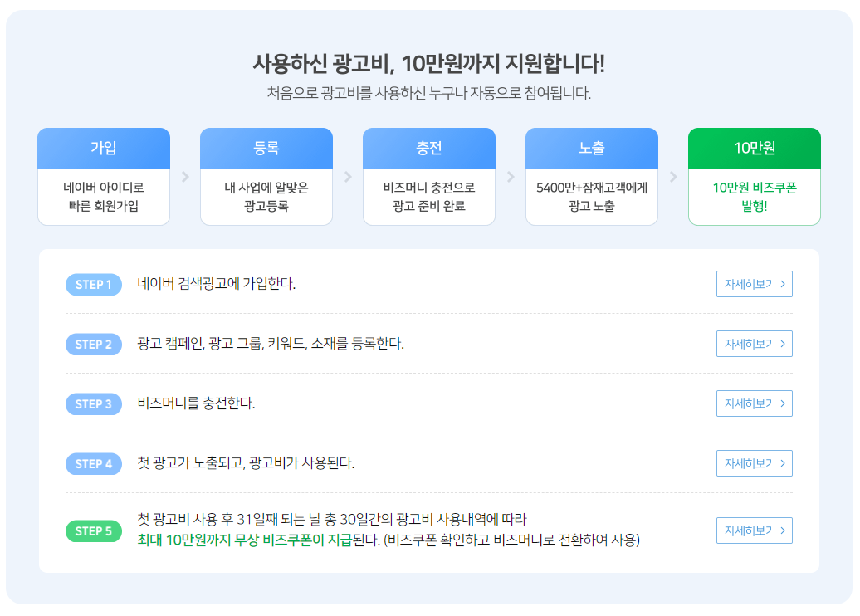Open 자세히보기 for STEP 1 네이버 검색광고 가입
860x616 pixels.
(754, 284)
